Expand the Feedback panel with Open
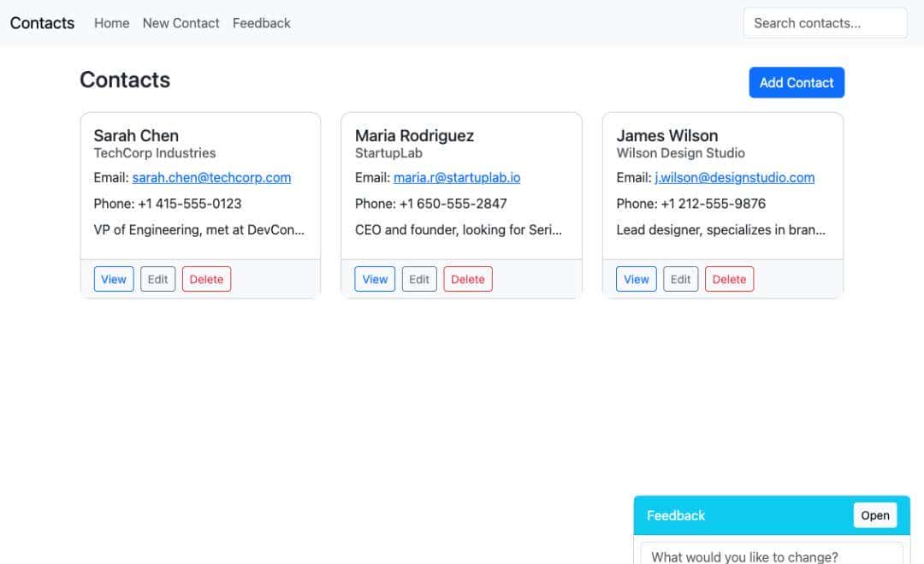 (874, 515)
